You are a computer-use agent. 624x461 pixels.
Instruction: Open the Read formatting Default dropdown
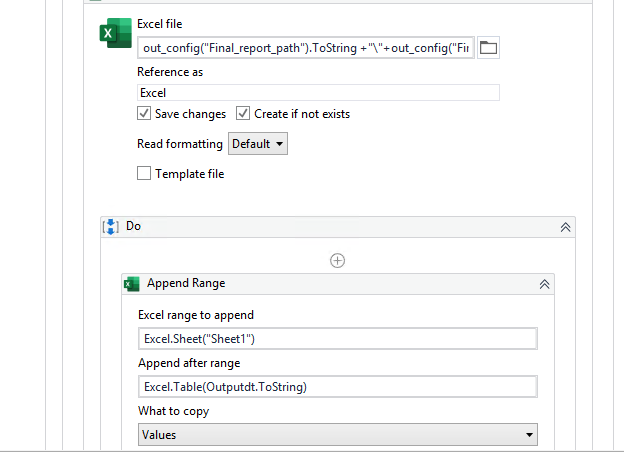tap(258, 144)
